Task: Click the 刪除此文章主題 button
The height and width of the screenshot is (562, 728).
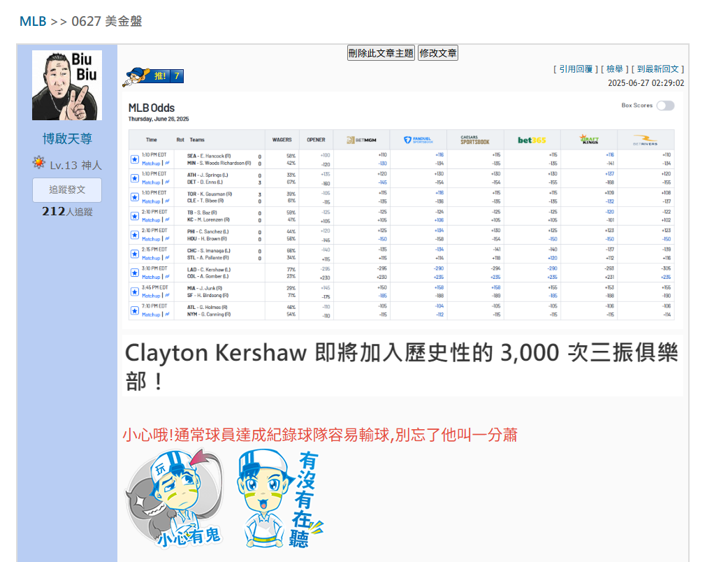Action: click(x=381, y=53)
